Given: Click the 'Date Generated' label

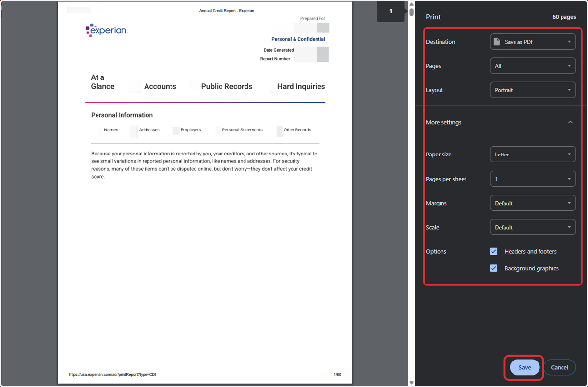Looking at the screenshot, I should 279,50.
